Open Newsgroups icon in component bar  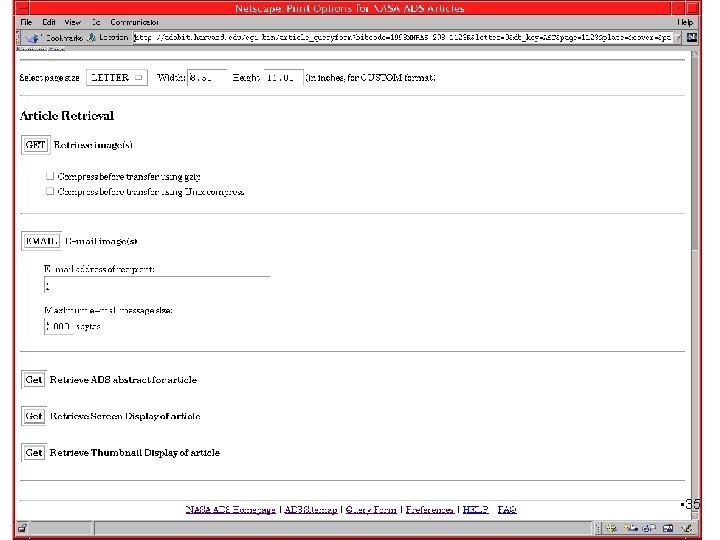click(649, 528)
